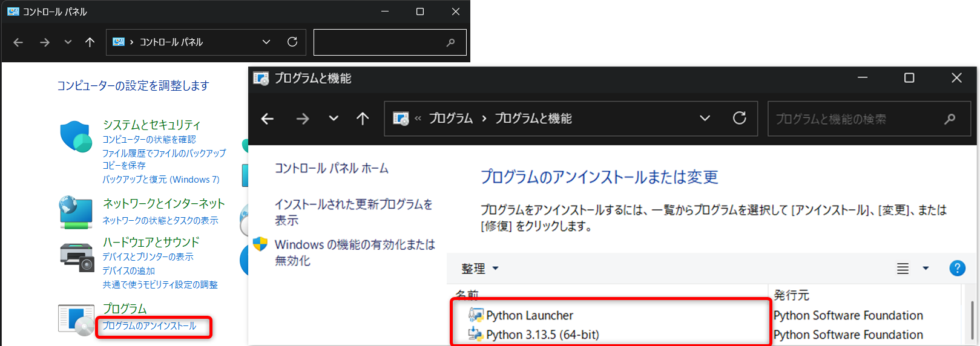This screenshot has width=980, height=346.
Task: Go up one level in Control Panel window
Action: click(90, 42)
